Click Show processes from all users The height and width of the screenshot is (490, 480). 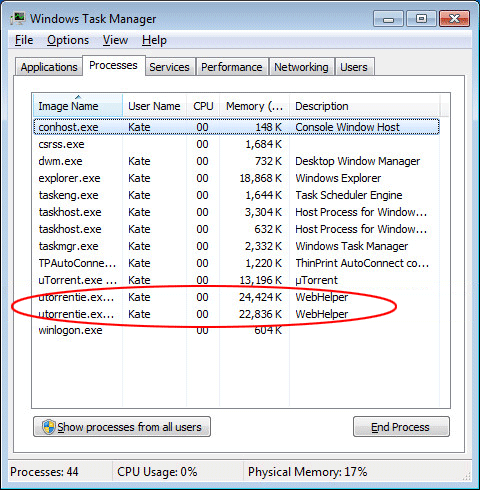click(x=122, y=427)
